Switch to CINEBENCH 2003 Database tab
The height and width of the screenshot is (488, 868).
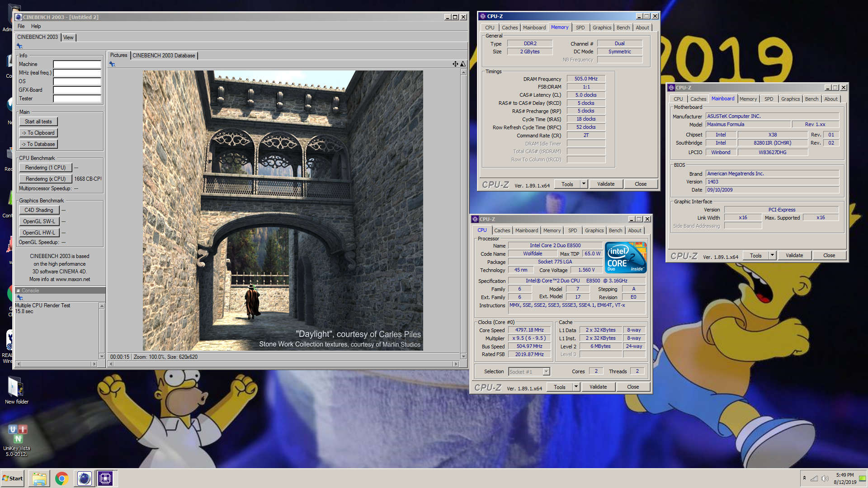164,56
